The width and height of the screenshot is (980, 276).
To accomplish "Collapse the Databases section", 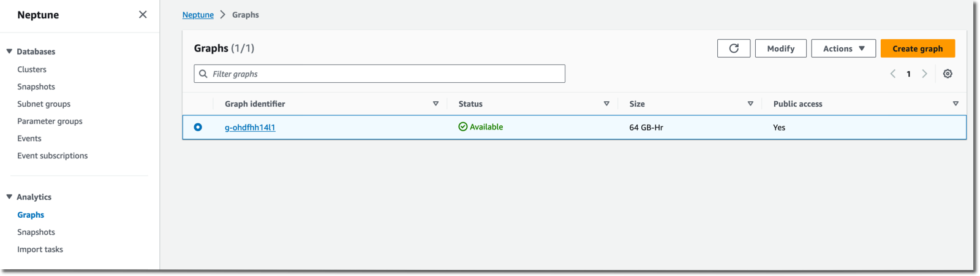I will (9, 52).
